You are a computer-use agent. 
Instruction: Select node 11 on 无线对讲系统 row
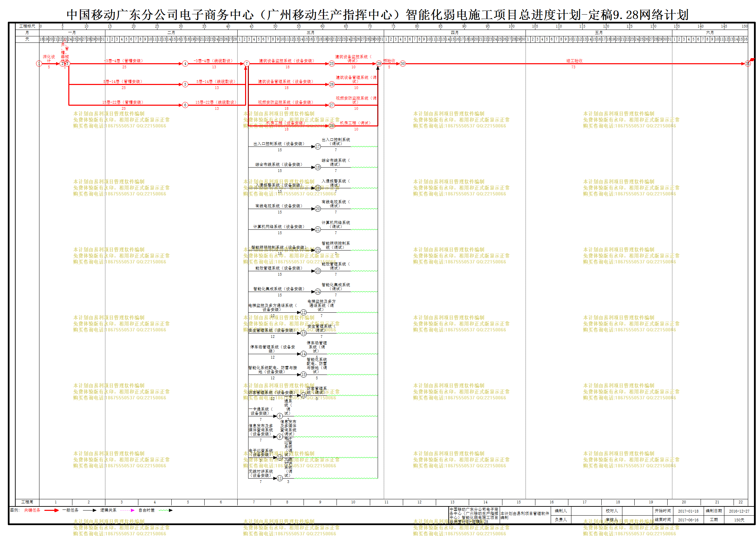pyautogui.click(x=280, y=478)
